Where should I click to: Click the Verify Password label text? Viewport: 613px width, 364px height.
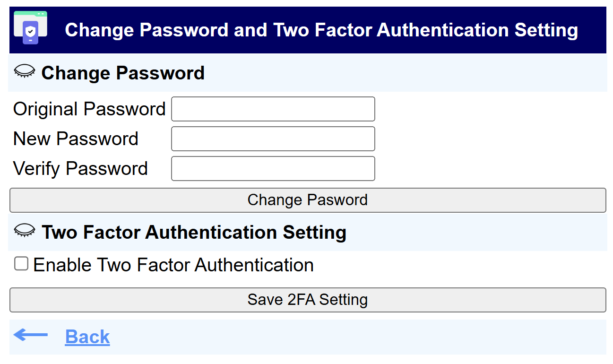80,169
